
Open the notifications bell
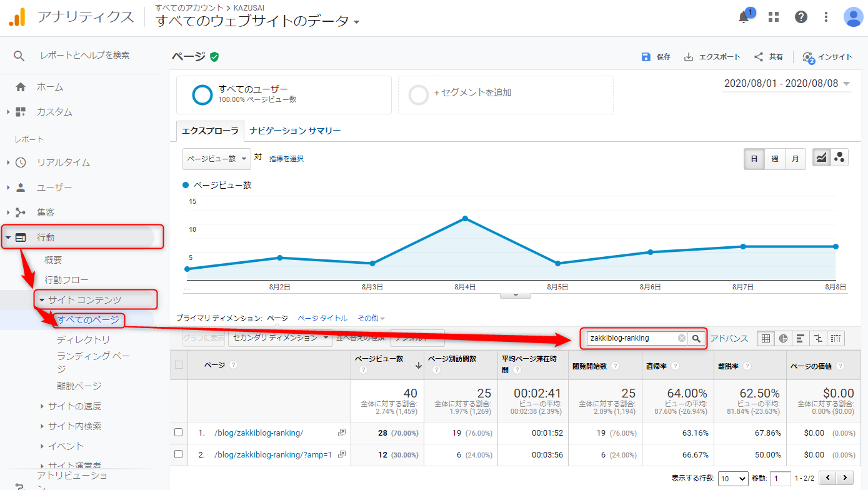(744, 17)
